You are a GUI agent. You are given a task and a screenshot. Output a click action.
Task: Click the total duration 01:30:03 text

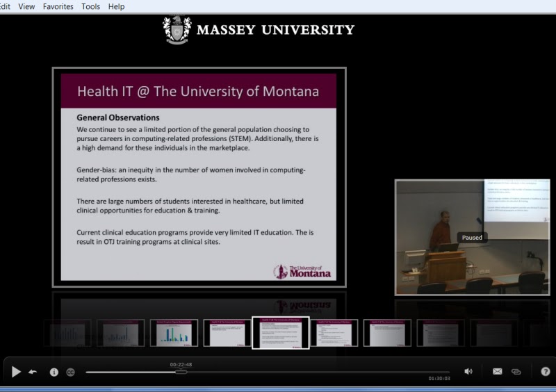pyautogui.click(x=439, y=379)
